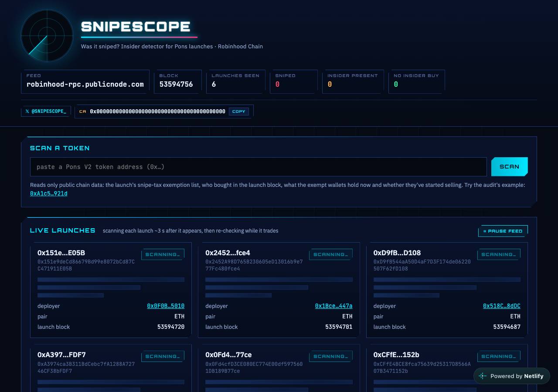Select launch card 0x151e…E05B title
The width and height of the screenshot is (558, 392).
(x=61, y=253)
